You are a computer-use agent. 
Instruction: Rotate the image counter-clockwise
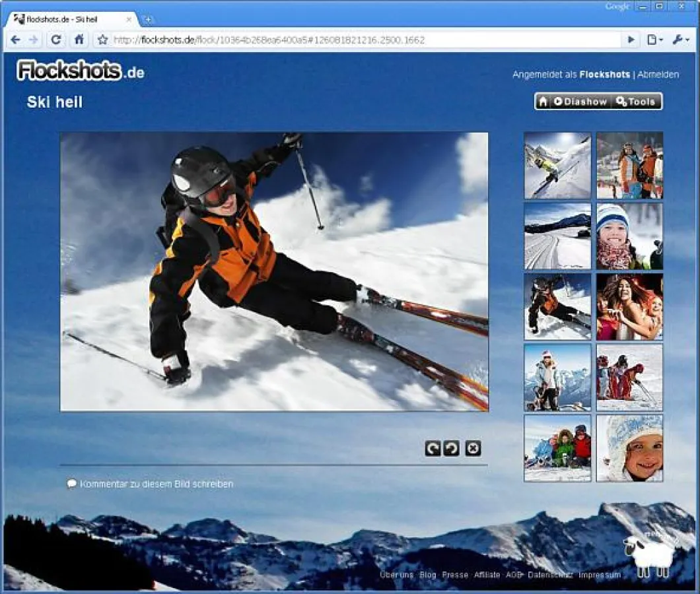451,449
